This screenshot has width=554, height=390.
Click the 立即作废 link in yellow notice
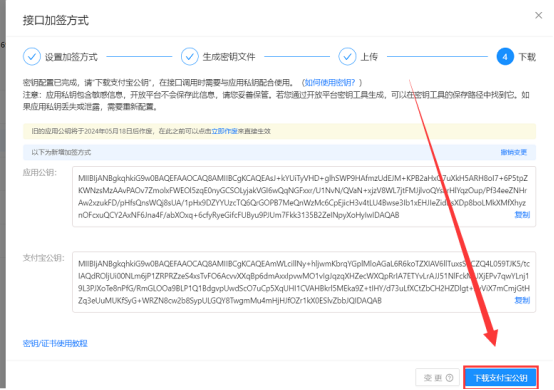pyautogui.click(x=224, y=131)
